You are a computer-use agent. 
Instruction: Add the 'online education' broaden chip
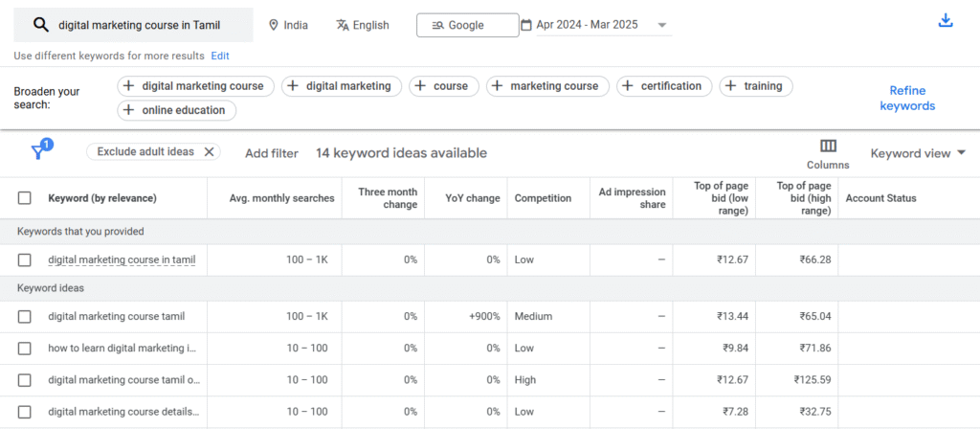click(177, 110)
